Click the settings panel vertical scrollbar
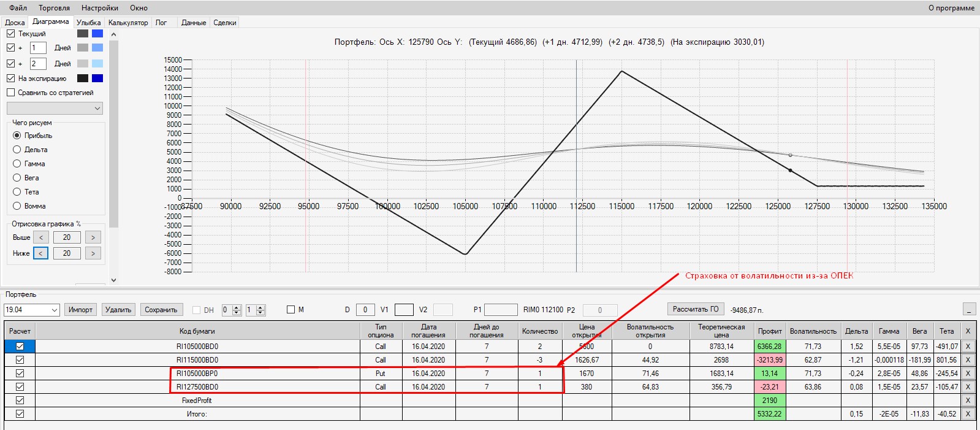This screenshot has height=430, width=980. [x=113, y=156]
